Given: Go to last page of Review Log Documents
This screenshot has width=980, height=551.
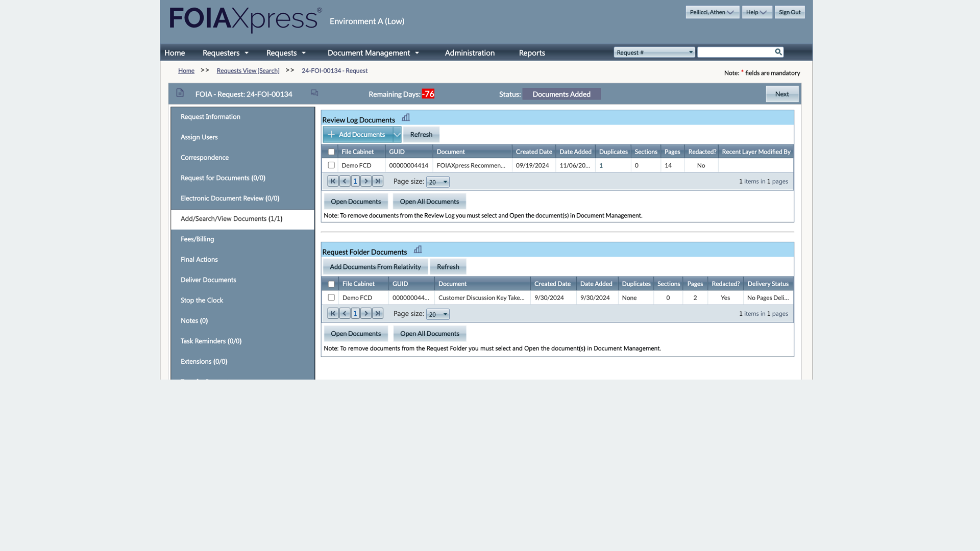Looking at the screenshot, I should [x=377, y=181].
